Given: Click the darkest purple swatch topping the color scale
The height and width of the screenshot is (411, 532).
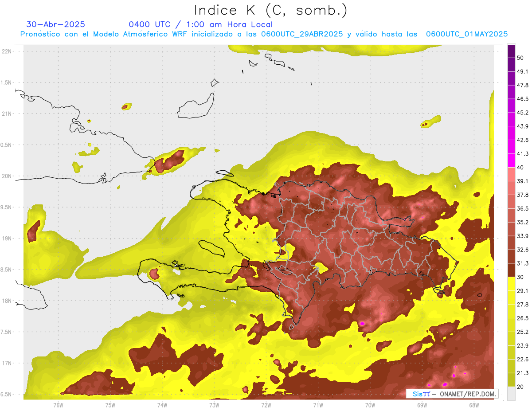Looking at the screenshot, I should tap(511, 51).
